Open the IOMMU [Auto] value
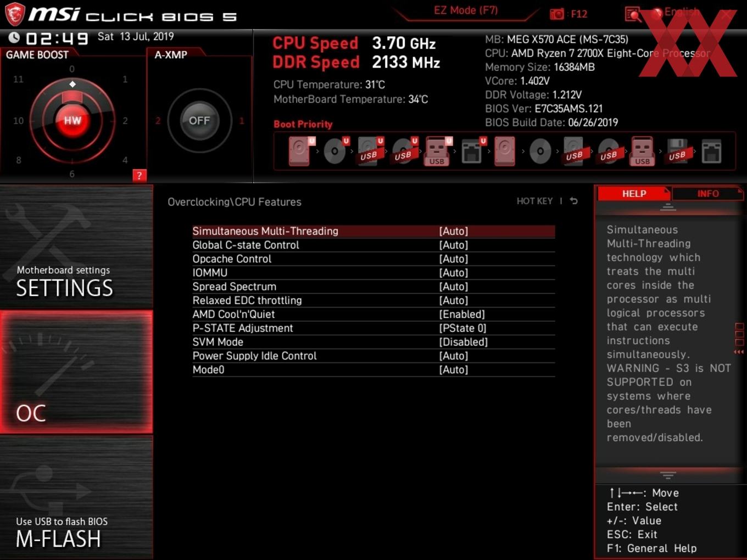747x560 pixels. (x=454, y=272)
